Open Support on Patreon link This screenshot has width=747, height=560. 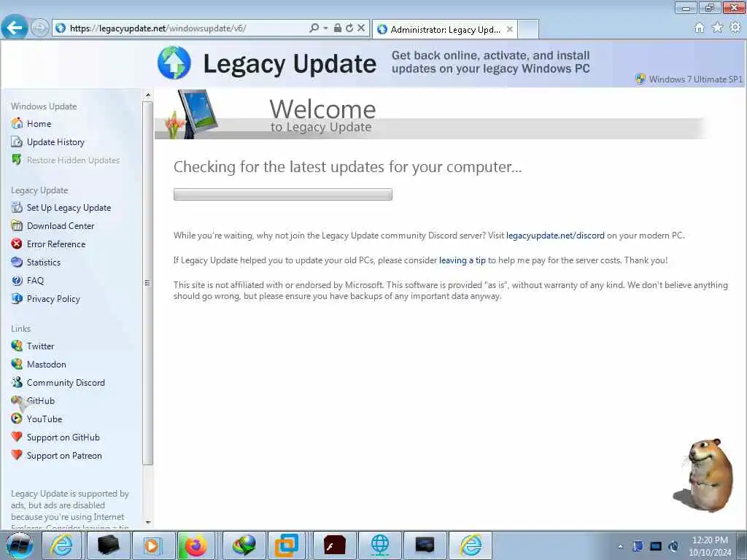click(x=64, y=456)
